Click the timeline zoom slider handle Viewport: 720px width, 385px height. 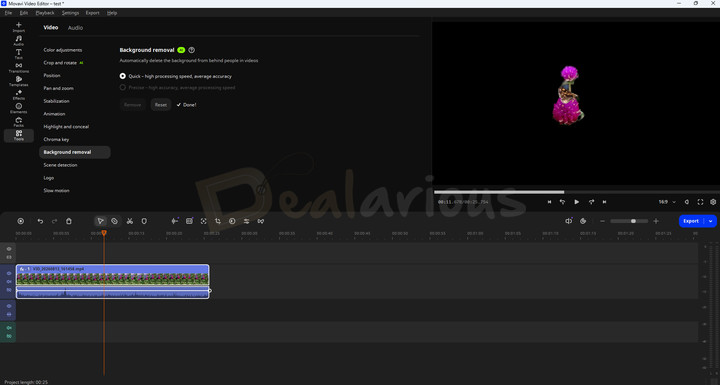tap(633, 221)
